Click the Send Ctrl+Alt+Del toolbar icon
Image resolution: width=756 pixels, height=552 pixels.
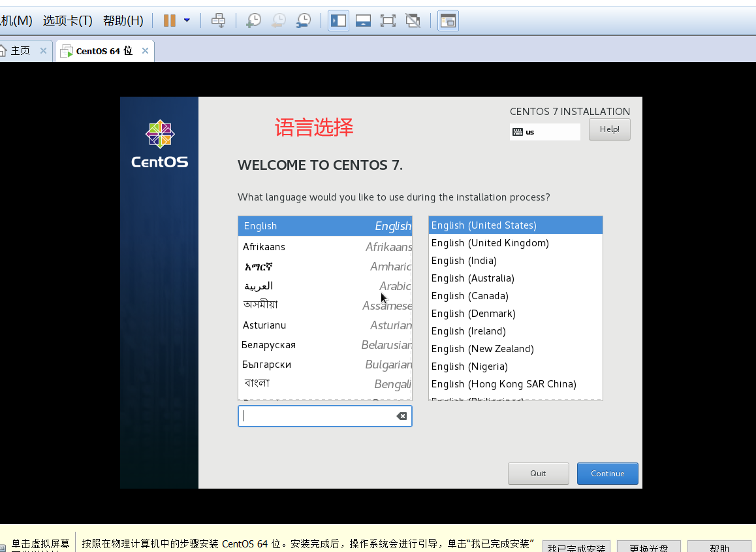point(219,21)
